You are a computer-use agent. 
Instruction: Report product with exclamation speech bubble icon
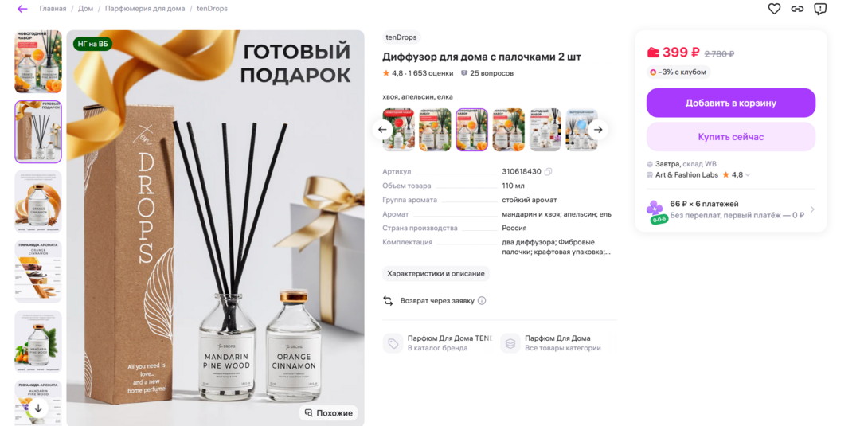820,9
